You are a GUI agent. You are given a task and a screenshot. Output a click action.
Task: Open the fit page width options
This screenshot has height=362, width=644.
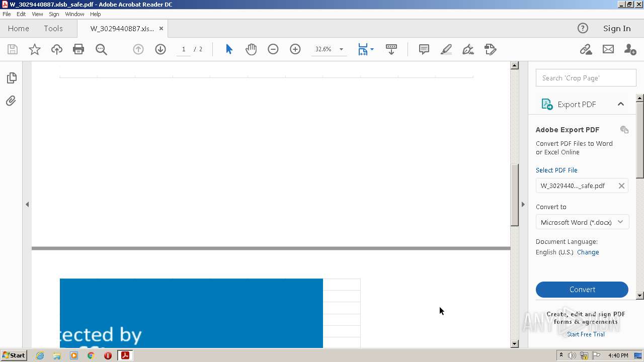(365, 49)
